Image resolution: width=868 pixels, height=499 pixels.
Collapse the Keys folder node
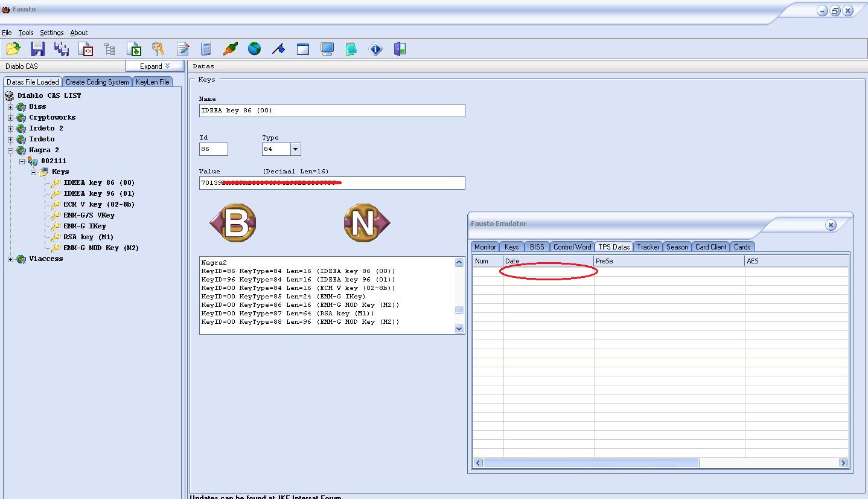click(34, 172)
